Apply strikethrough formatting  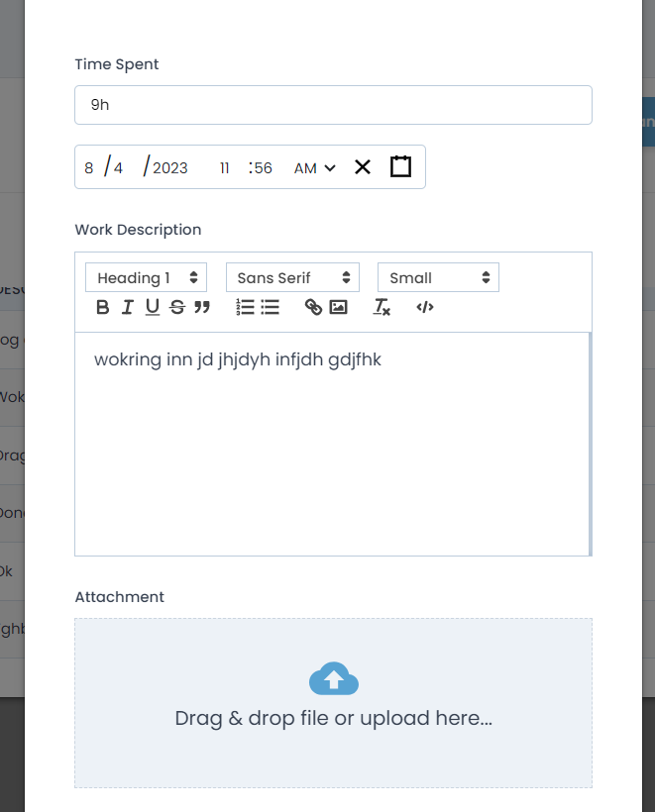177,308
